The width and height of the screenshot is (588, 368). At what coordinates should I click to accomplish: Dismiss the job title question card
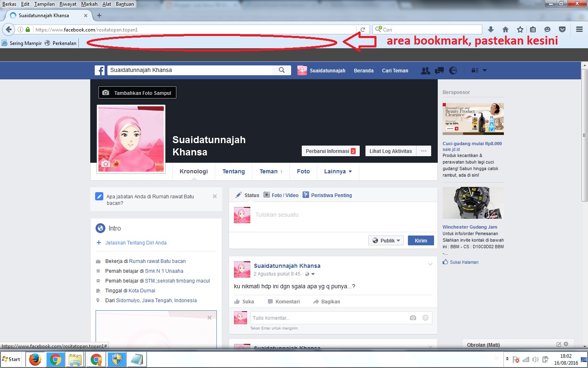pos(215,196)
